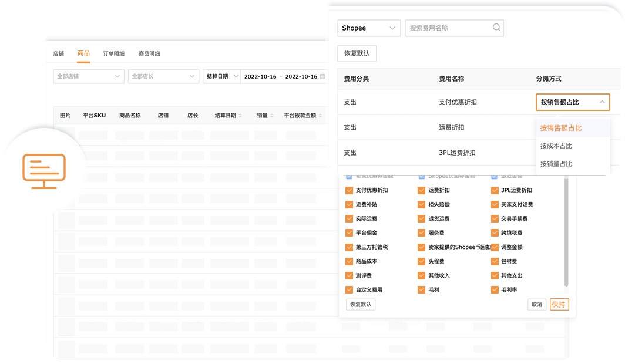Switch to the 订单明细 tab
This screenshot has width=625, height=364.
tap(114, 54)
